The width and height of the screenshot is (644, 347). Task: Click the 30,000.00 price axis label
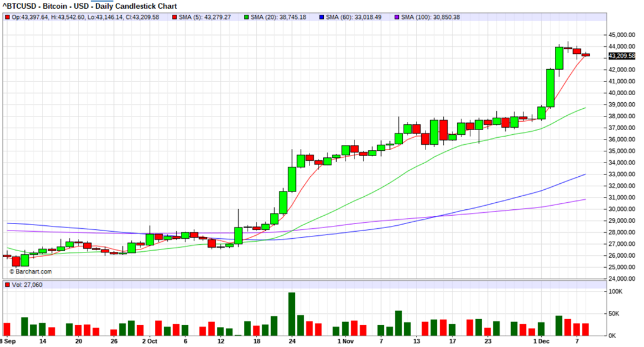click(x=622, y=209)
